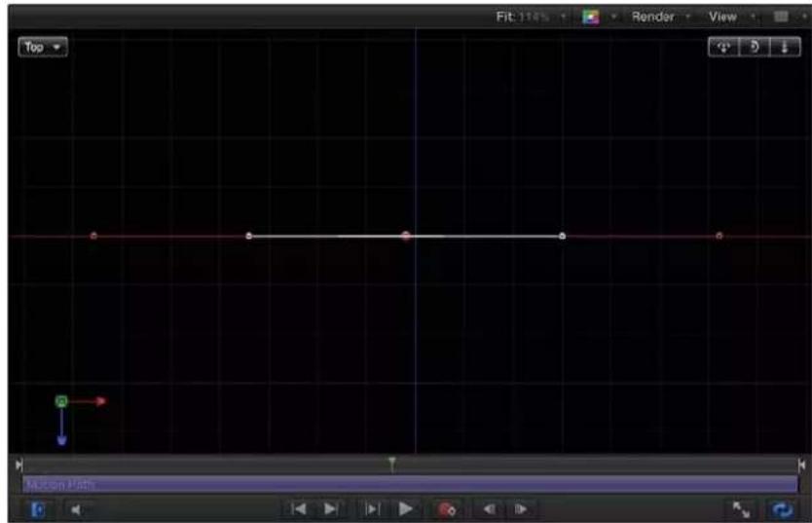Select the 3D orbit view tool
The height and width of the screenshot is (523, 812).
pos(755,47)
